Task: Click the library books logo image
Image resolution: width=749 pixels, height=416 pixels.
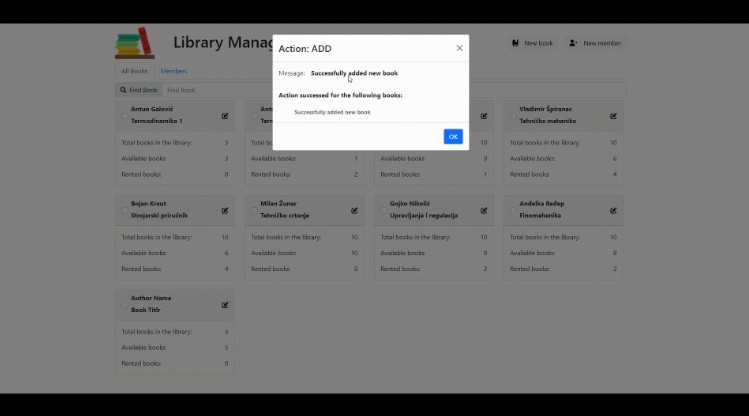Action: click(x=137, y=43)
